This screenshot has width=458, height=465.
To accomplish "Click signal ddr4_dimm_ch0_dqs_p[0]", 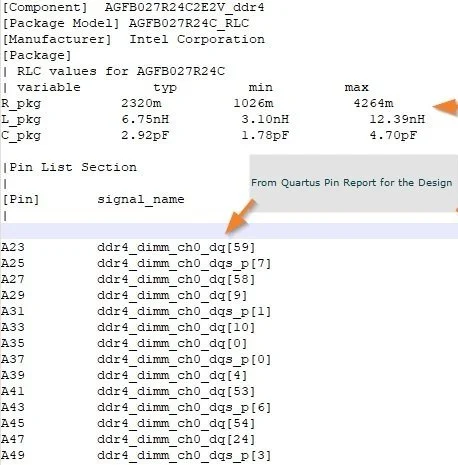I will tap(184, 360).
